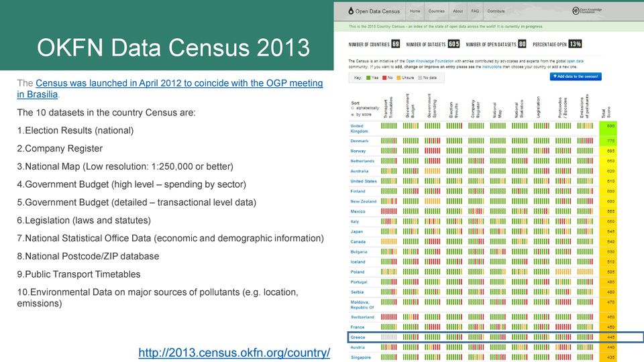The image size is (644, 362).
Task: Open the Countries nav item
Action: click(436, 11)
